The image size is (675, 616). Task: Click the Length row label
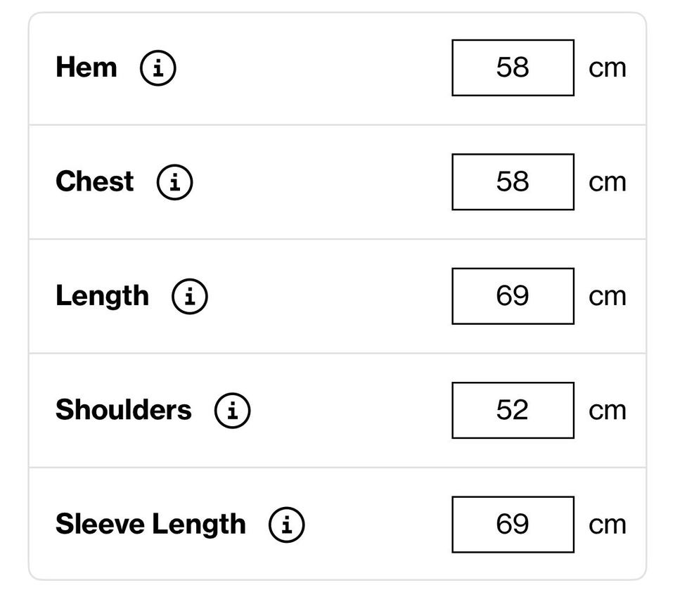click(x=102, y=296)
